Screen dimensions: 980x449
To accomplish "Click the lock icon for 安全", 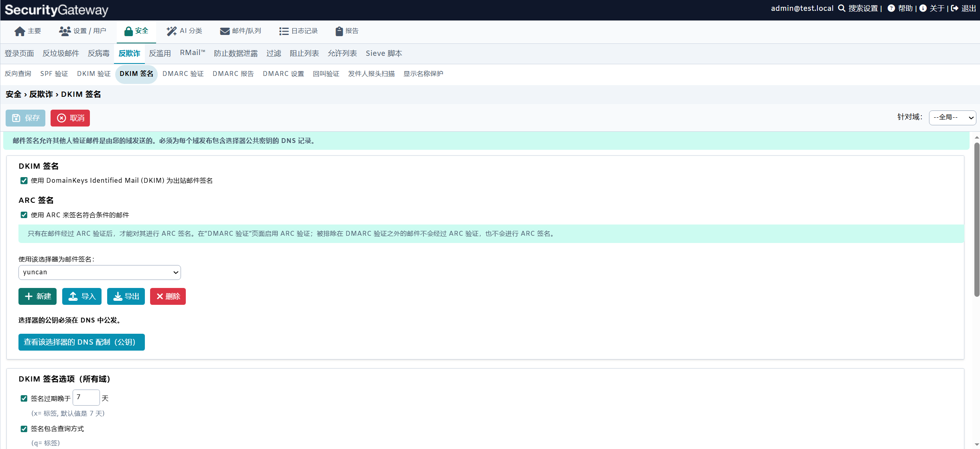I will 128,31.
